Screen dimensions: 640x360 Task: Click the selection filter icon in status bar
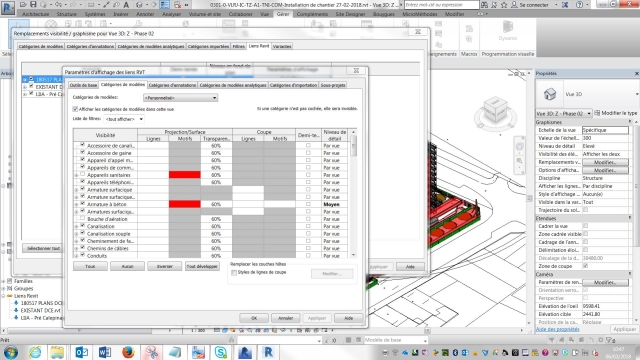[x=610, y=340]
